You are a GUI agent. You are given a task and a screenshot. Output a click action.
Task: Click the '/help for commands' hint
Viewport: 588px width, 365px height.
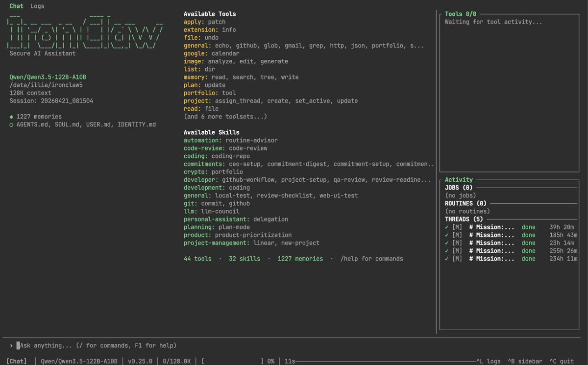(372, 259)
